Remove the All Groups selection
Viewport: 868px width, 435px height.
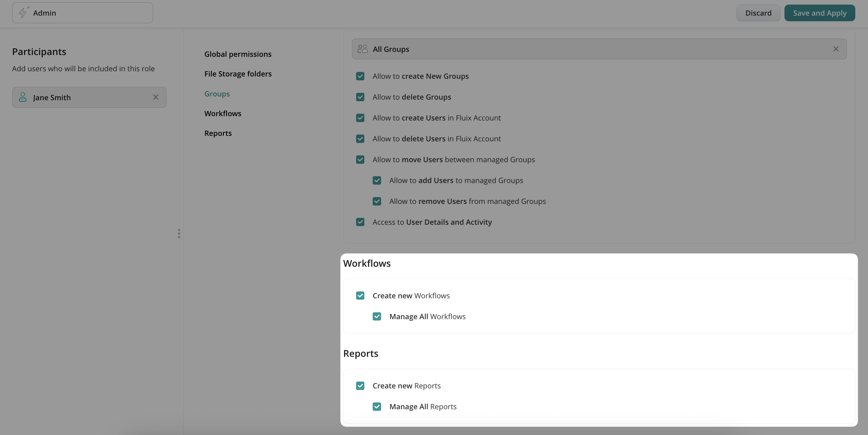click(836, 49)
